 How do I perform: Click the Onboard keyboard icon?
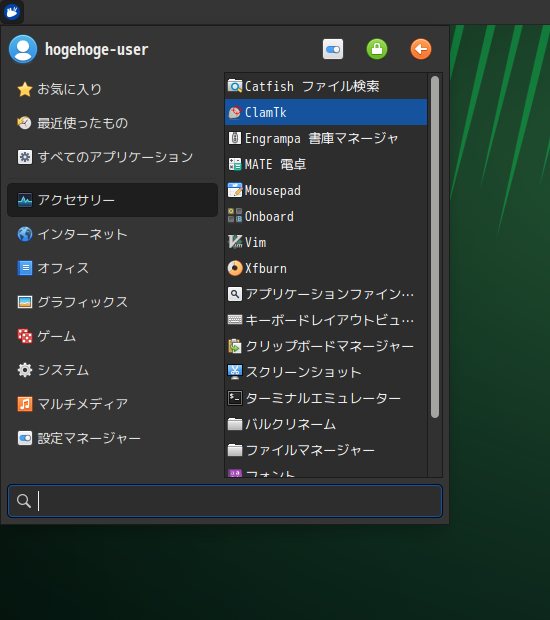[x=235, y=216]
